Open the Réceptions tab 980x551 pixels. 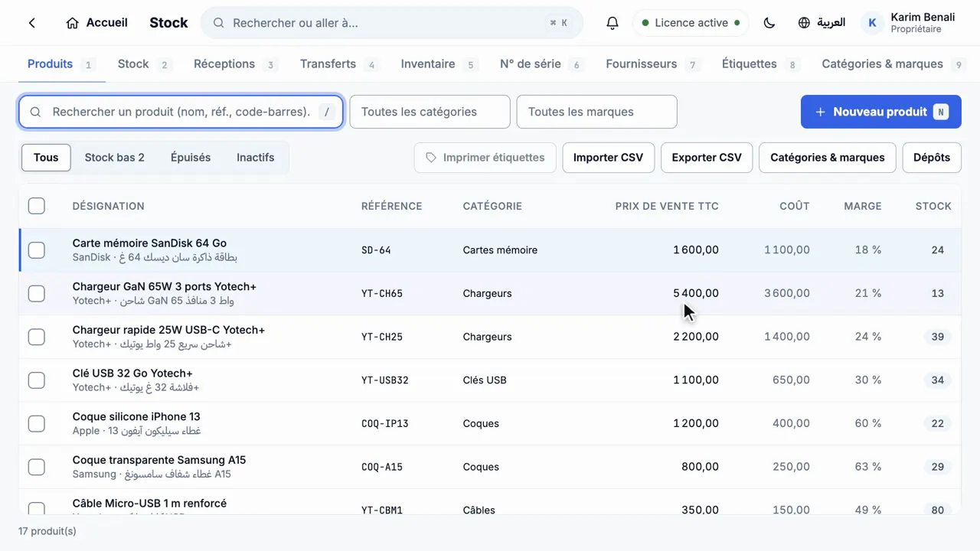click(234, 64)
